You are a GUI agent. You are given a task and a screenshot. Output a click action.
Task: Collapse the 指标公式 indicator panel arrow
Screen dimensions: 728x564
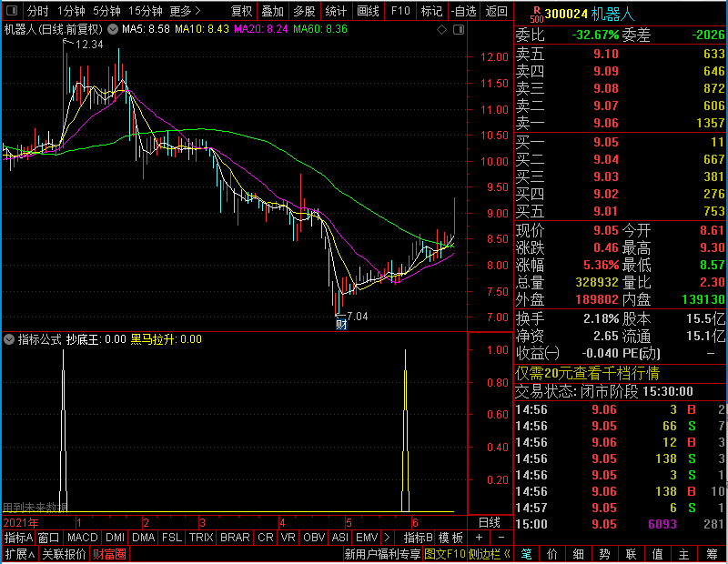point(9,339)
